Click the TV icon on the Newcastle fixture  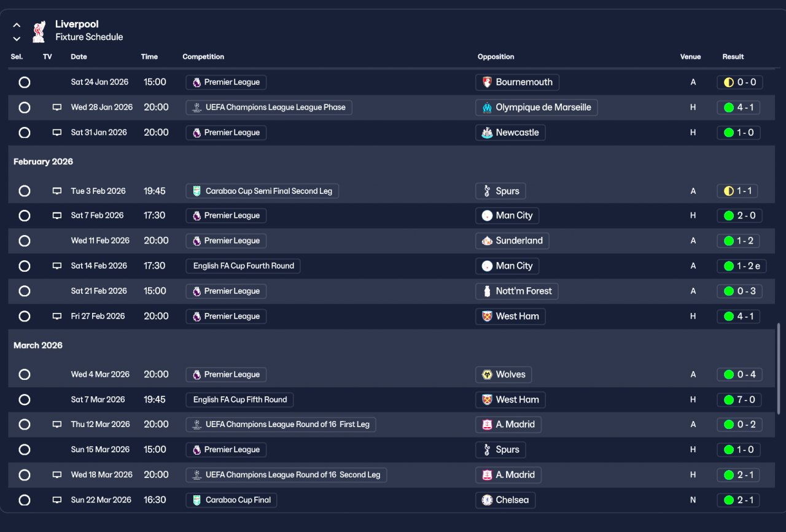pyautogui.click(x=57, y=133)
